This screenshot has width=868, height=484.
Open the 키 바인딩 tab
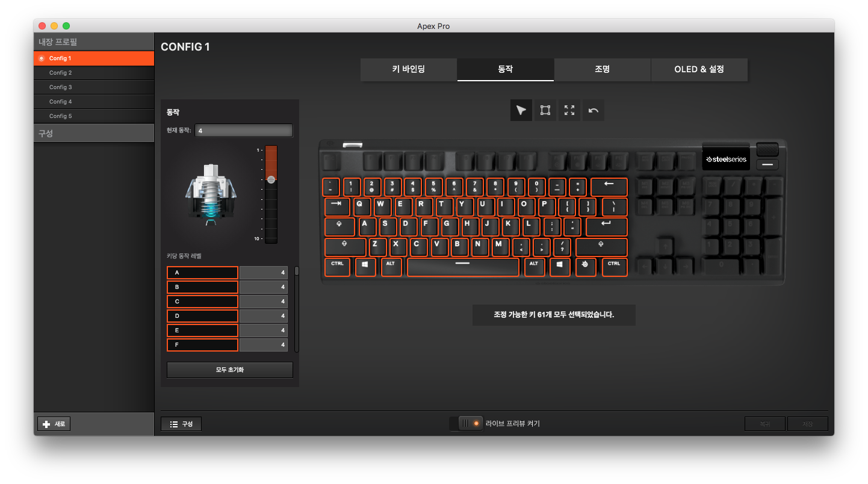(x=409, y=69)
